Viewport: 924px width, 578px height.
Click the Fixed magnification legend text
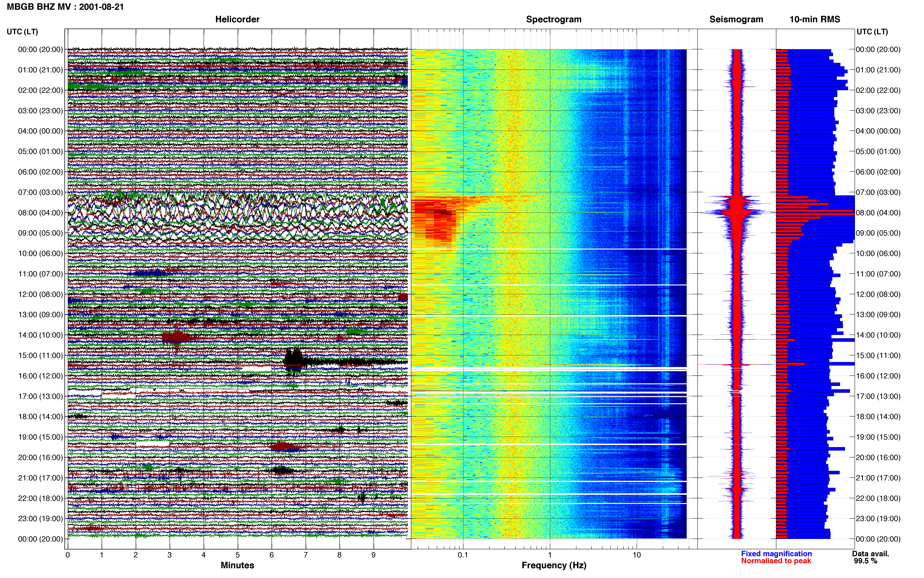coord(777,554)
